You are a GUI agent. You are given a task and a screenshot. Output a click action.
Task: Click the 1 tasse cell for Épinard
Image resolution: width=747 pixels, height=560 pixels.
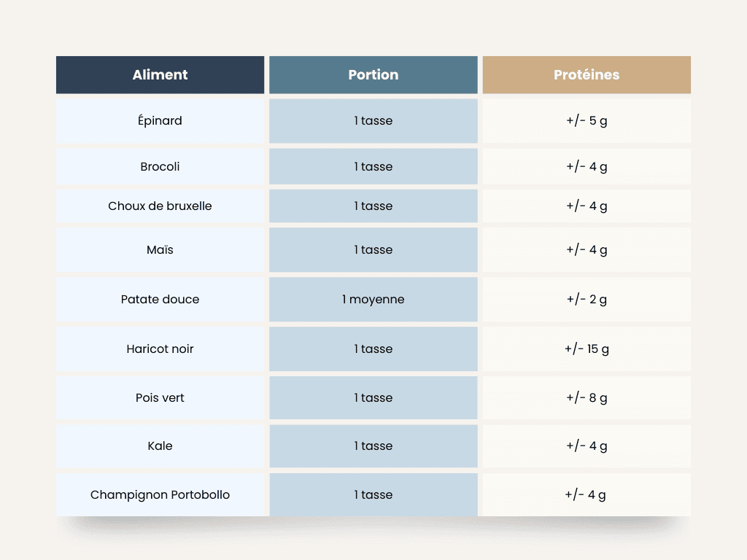[373, 121]
